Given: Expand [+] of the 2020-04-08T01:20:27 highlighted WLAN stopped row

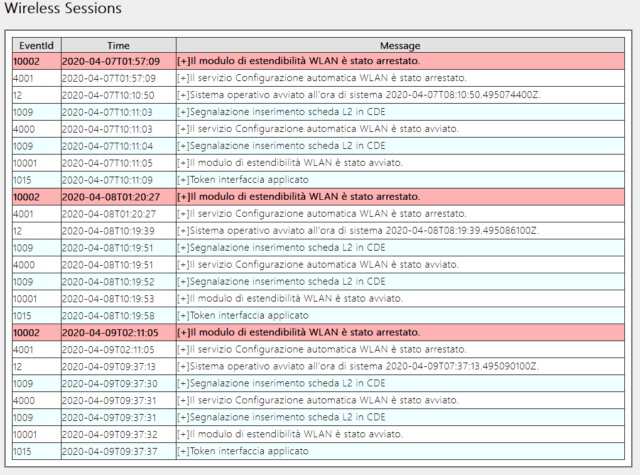Looking at the screenshot, I should point(183,196).
